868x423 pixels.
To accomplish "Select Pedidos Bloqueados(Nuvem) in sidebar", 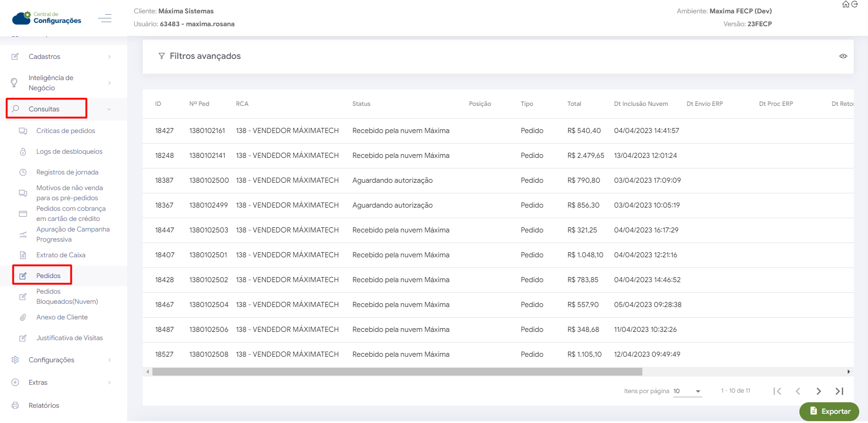I will (67, 296).
